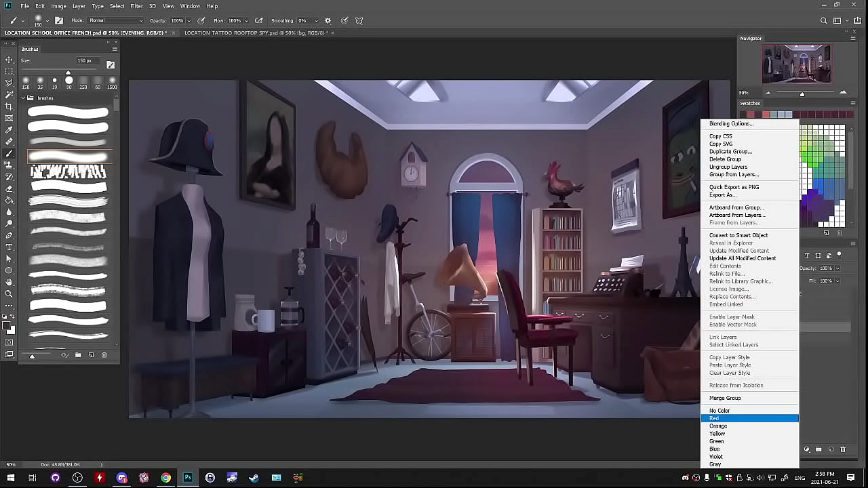This screenshot has width=868, height=488.
Task: Adjust the brush Size slider in Brushes panel
Action: 68,73
